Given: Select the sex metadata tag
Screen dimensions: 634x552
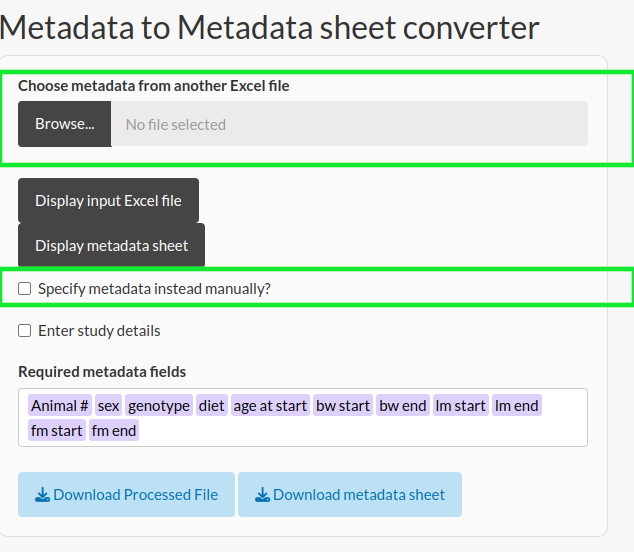Looking at the screenshot, I should click(x=108, y=405).
